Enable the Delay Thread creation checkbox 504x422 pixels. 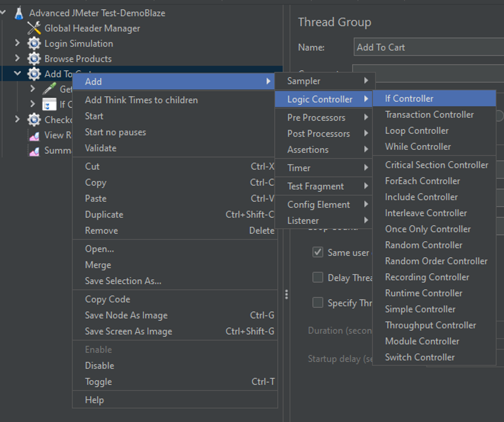(x=318, y=277)
